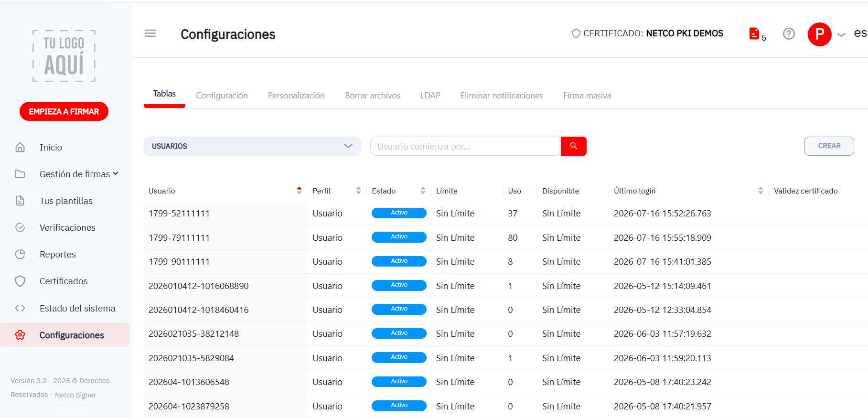The image size is (868, 418).
Task: Switch to the Eliminar notificaciones tab
Action: tap(502, 96)
